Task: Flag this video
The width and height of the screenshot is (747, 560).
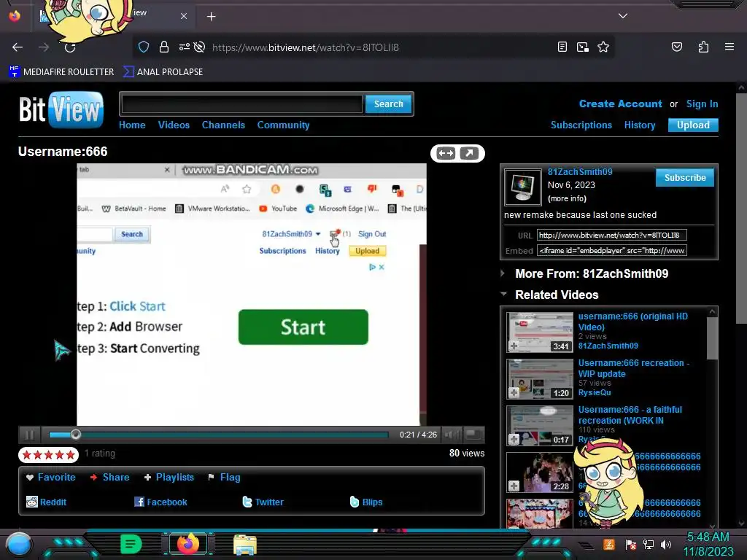Action: tap(224, 477)
